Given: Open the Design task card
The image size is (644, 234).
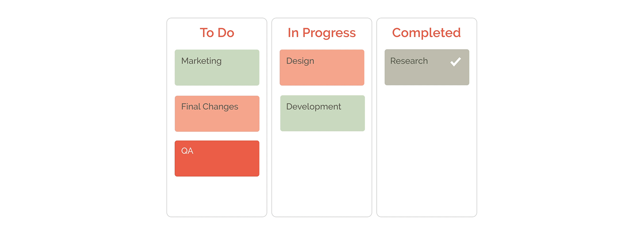Looking at the screenshot, I should pos(322,67).
